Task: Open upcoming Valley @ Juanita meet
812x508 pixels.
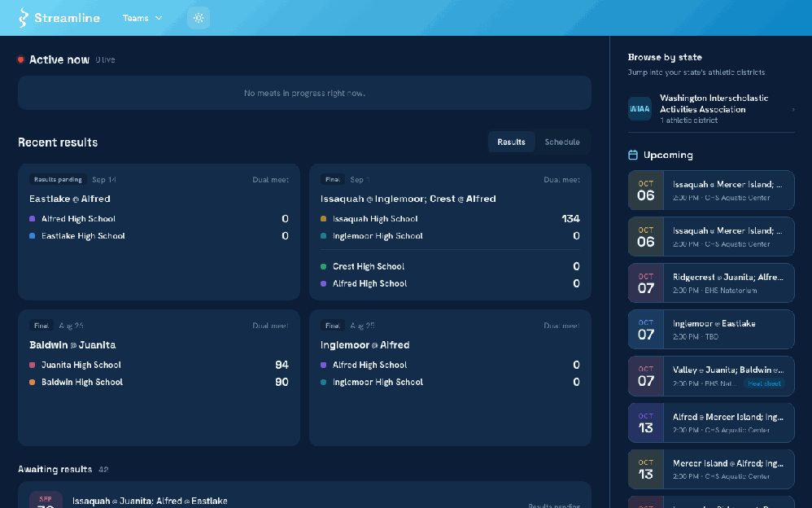Action: pyautogui.click(x=711, y=376)
